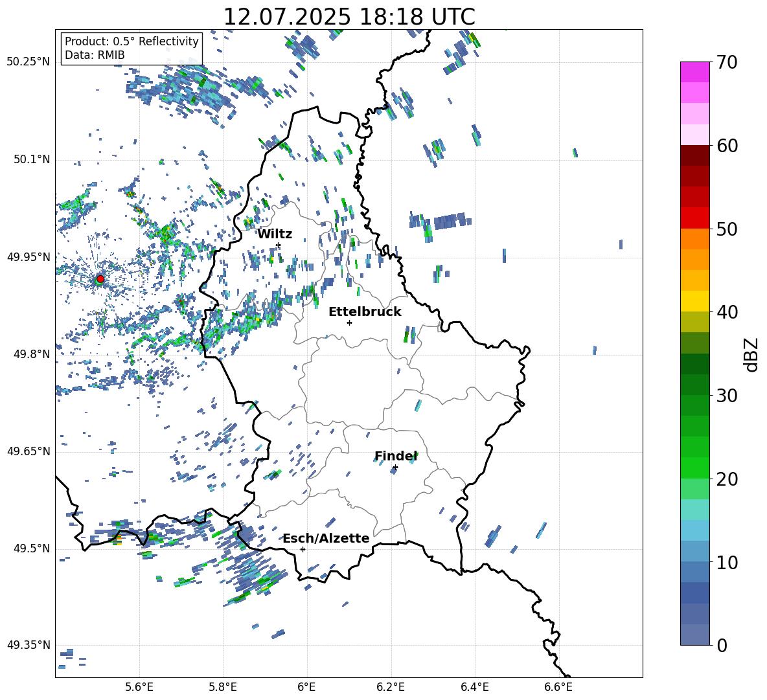Click the 6.2°E longitude label
This screenshot has height=700, width=767.
(x=391, y=687)
